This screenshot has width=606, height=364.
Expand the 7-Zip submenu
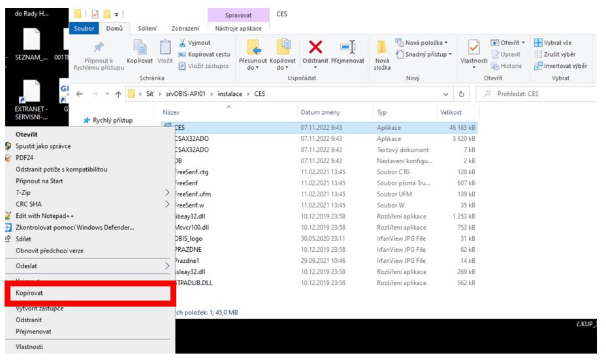(89, 192)
